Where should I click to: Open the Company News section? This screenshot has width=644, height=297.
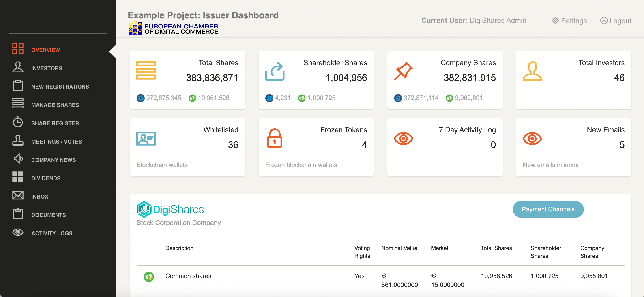coord(54,160)
